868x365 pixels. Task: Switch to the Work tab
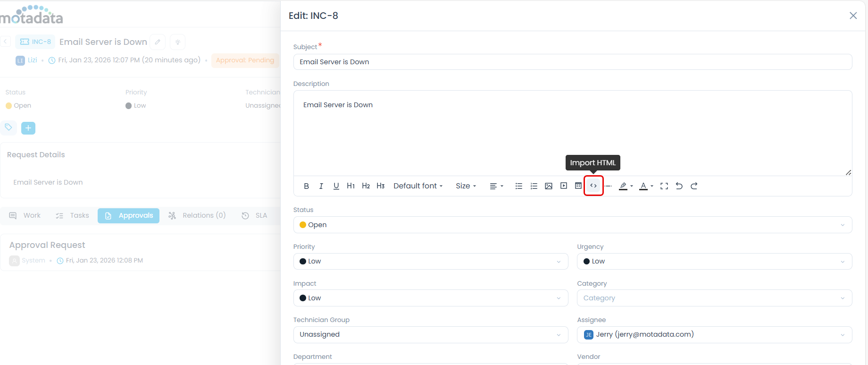click(x=25, y=215)
